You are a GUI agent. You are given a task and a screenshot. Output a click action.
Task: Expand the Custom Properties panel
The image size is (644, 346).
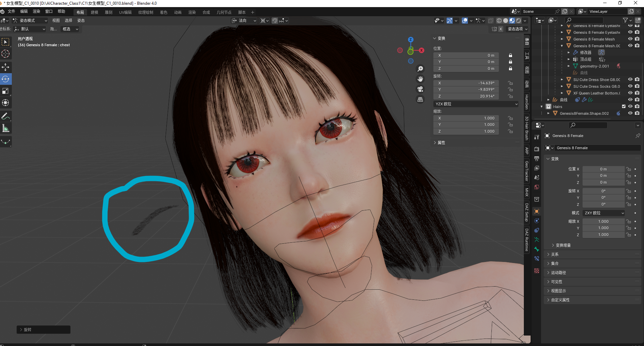pyautogui.click(x=592, y=300)
